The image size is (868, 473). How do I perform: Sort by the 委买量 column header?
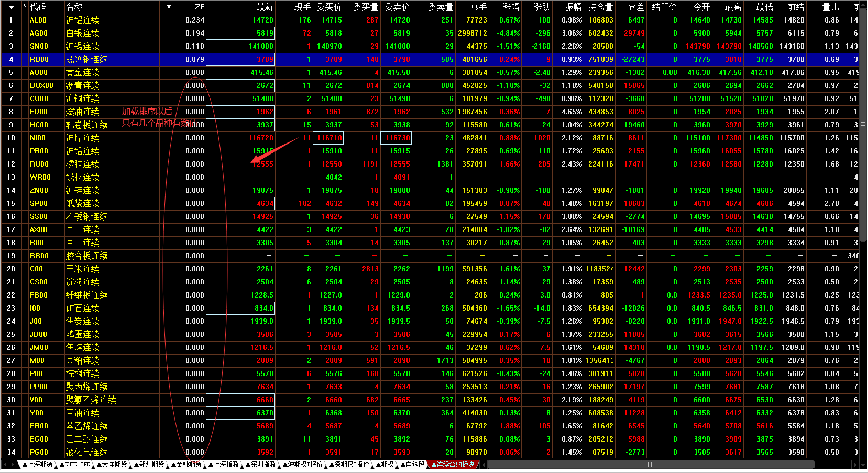click(365, 7)
